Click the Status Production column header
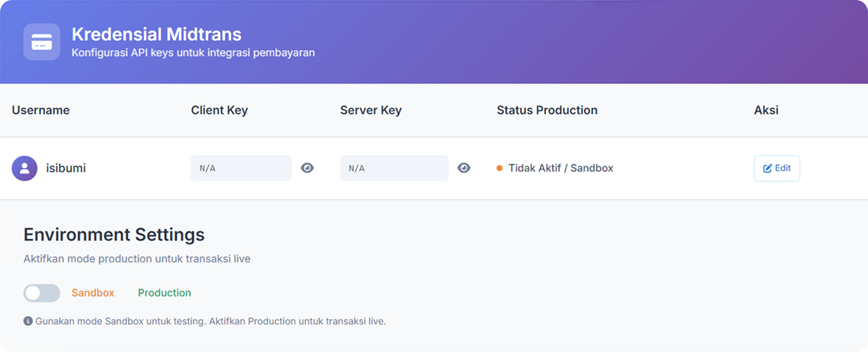 [x=547, y=110]
